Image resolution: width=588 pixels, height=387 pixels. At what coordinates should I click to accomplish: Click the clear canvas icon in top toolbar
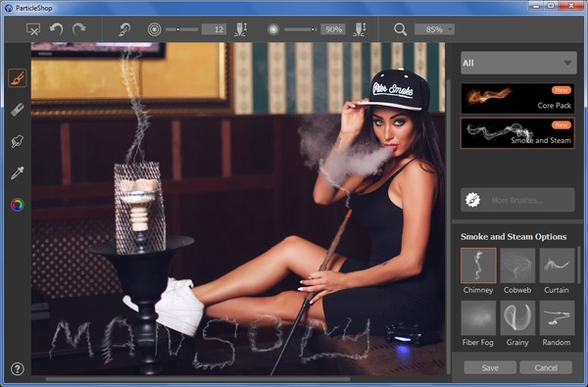(x=33, y=29)
